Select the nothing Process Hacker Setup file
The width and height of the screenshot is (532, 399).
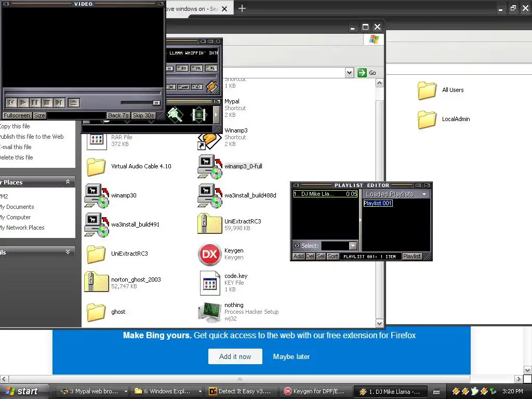[210, 312]
